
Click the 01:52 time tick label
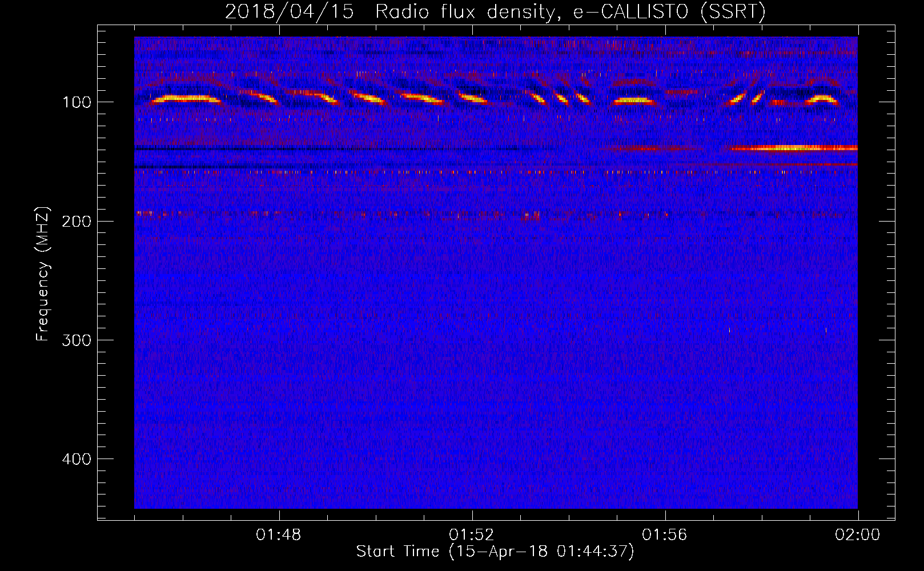tap(472, 535)
